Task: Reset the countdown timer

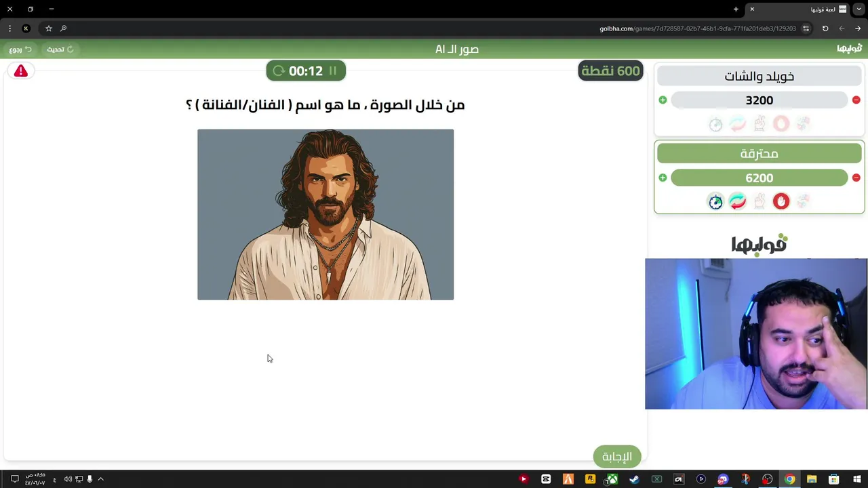Action: point(278,70)
